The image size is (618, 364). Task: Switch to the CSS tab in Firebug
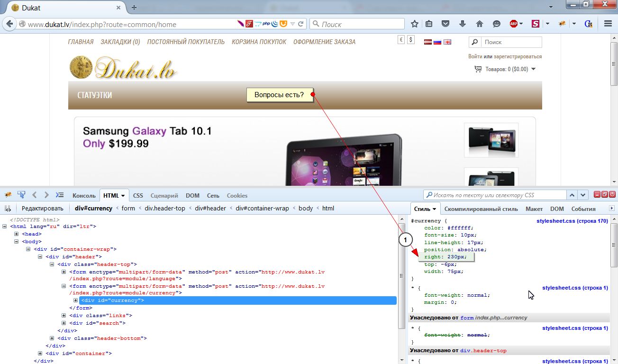point(138,195)
